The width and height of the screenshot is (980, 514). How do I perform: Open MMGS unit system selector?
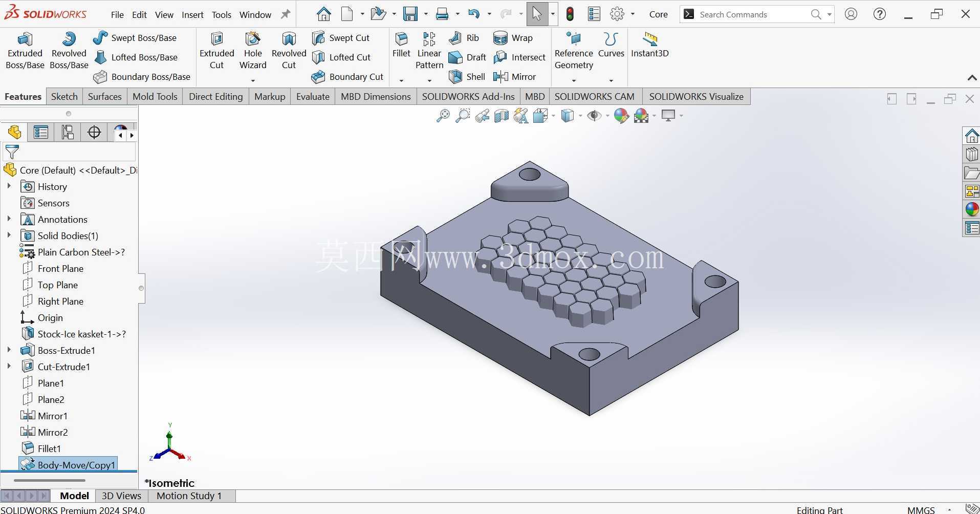tap(921, 509)
